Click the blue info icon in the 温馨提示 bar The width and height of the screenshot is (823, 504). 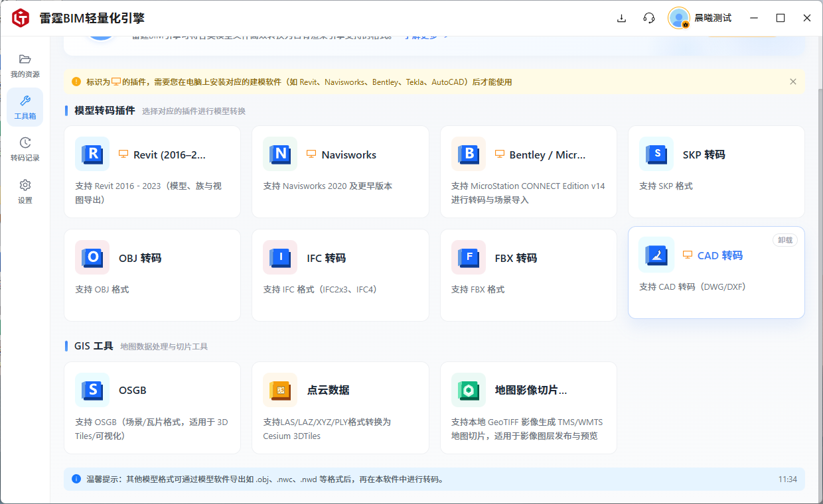pos(76,479)
